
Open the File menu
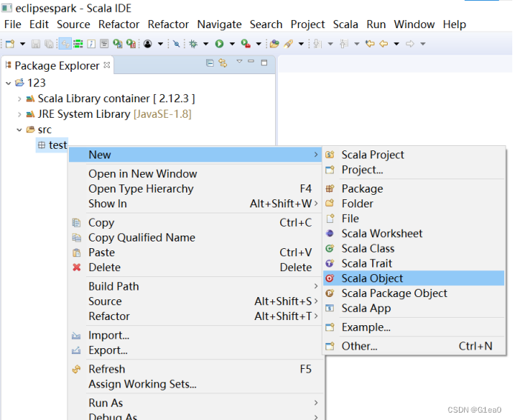[13, 24]
